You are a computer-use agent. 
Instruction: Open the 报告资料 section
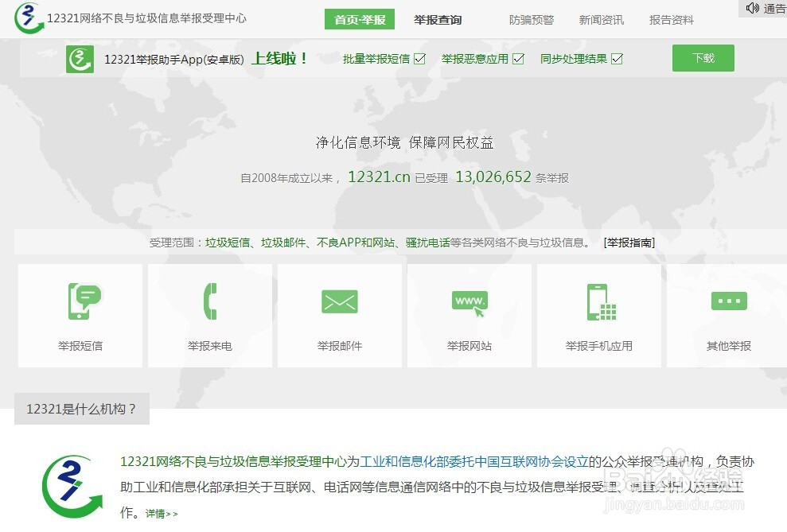(x=672, y=20)
